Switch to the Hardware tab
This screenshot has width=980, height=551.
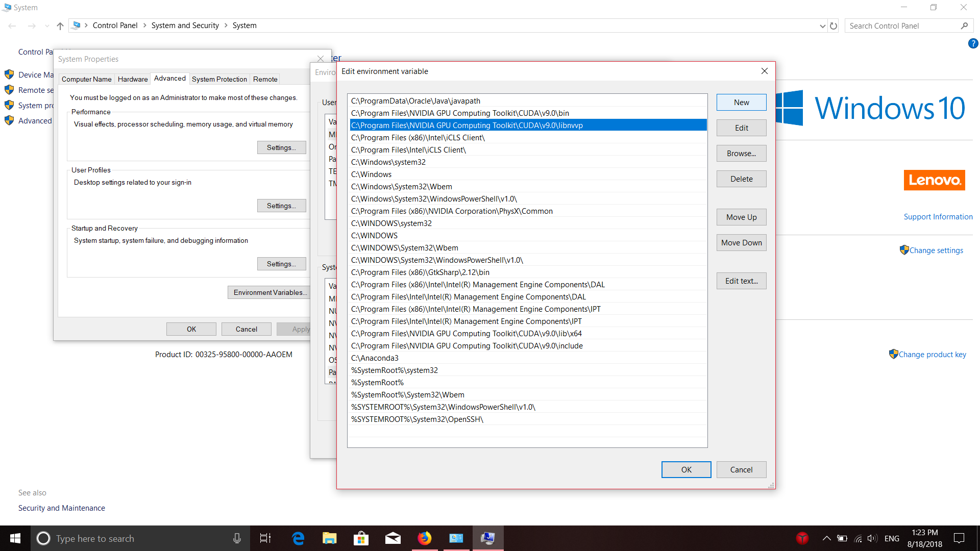(132, 79)
